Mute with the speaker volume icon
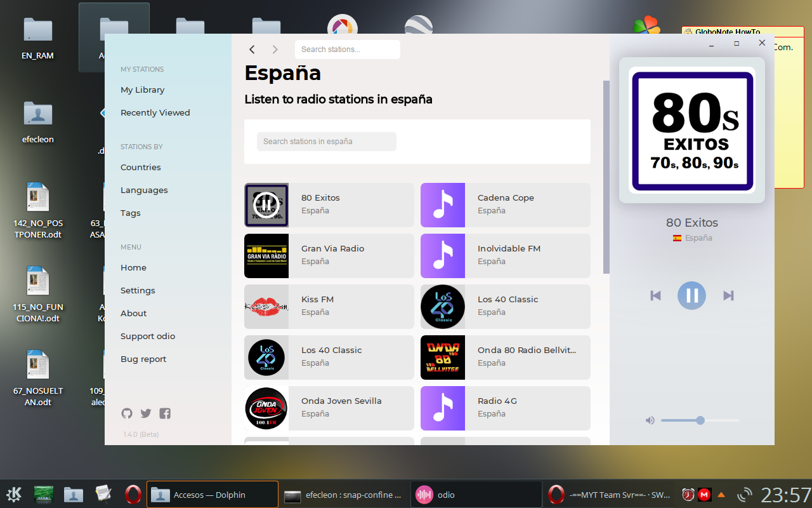812x508 pixels. pos(650,420)
